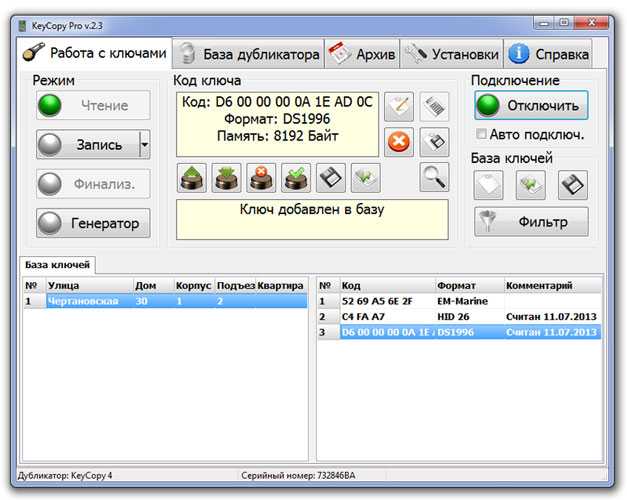Click the stamp icon with up arrow
Viewport: 627px width, 500px height.
pos(193,178)
